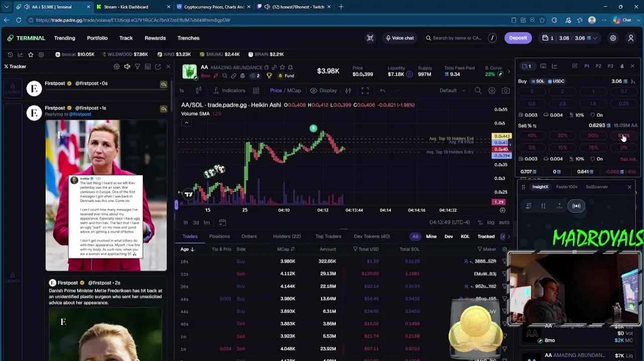Undo the last chart action
Viewport: 644px width, 361px height.
382,91
